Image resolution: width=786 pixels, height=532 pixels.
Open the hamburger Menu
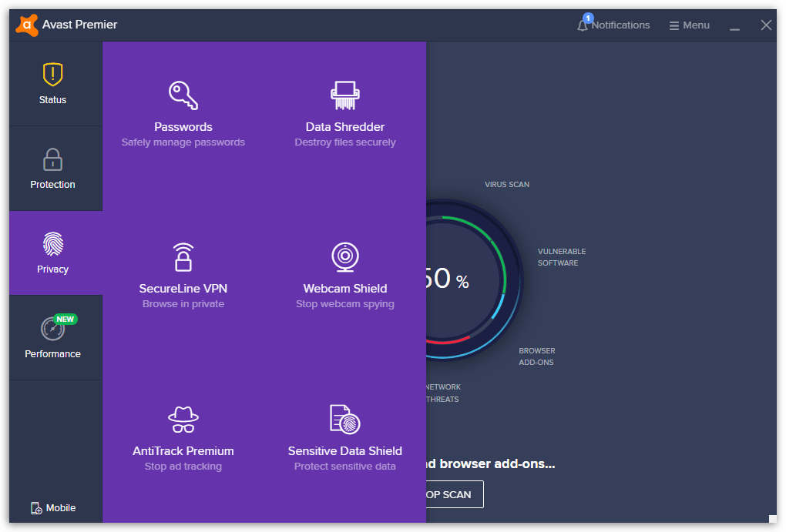point(689,25)
